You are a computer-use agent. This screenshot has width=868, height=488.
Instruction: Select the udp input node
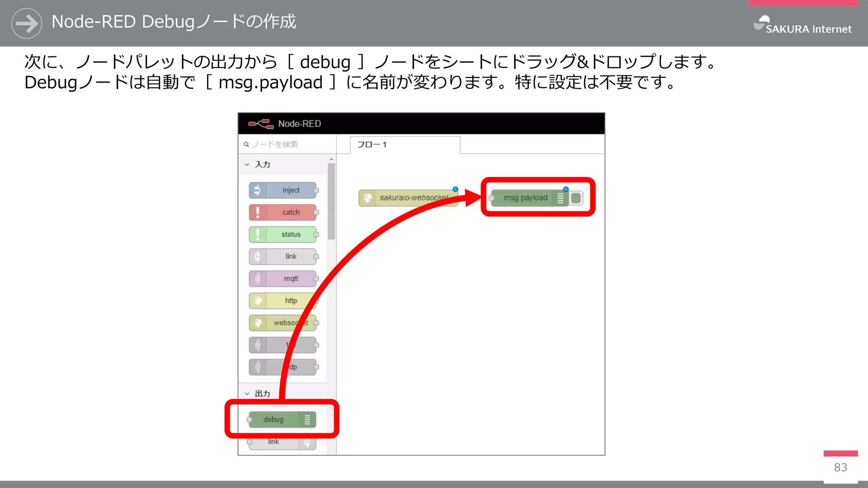point(283,367)
